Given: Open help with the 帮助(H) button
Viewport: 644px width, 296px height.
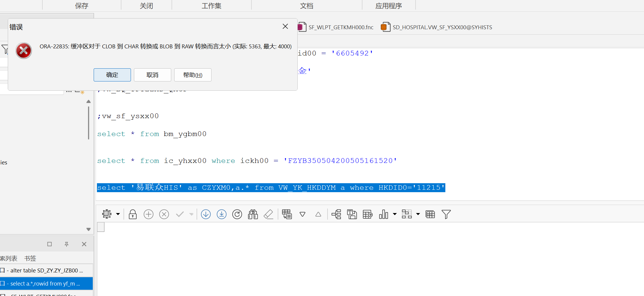Looking at the screenshot, I should click(193, 75).
